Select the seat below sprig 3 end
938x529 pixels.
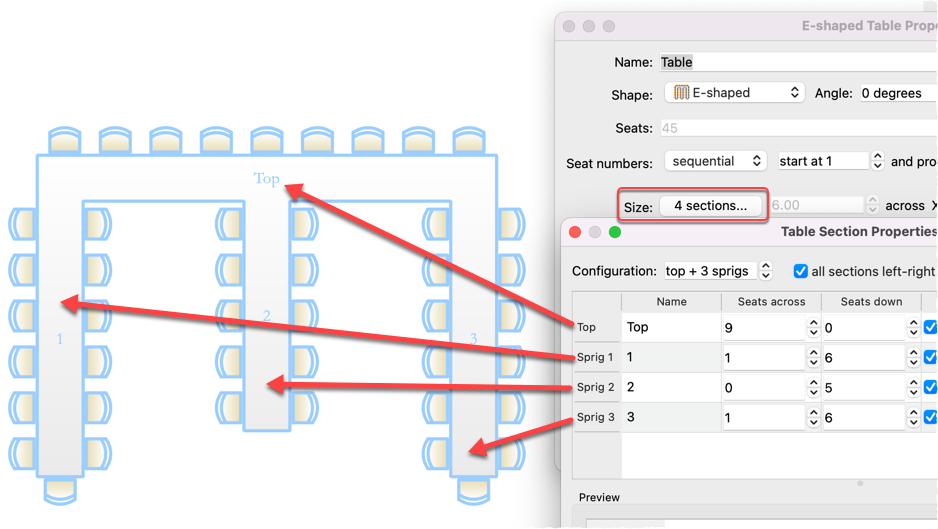coord(473,489)
